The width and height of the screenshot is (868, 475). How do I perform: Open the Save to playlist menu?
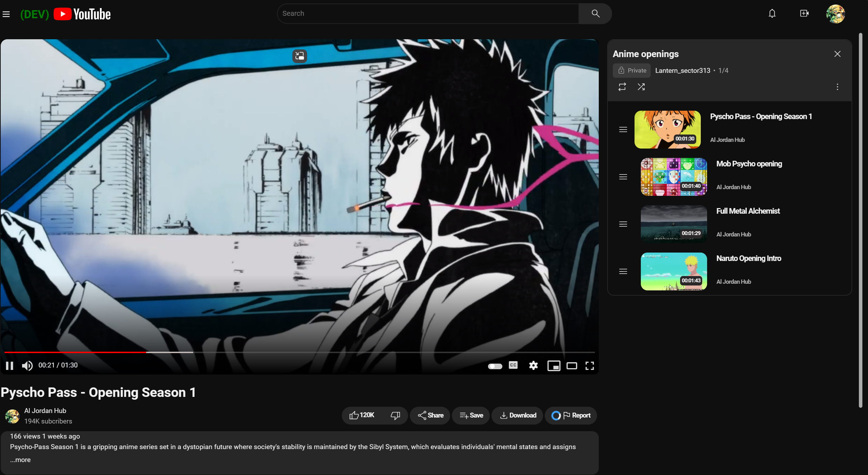point(471,415)
